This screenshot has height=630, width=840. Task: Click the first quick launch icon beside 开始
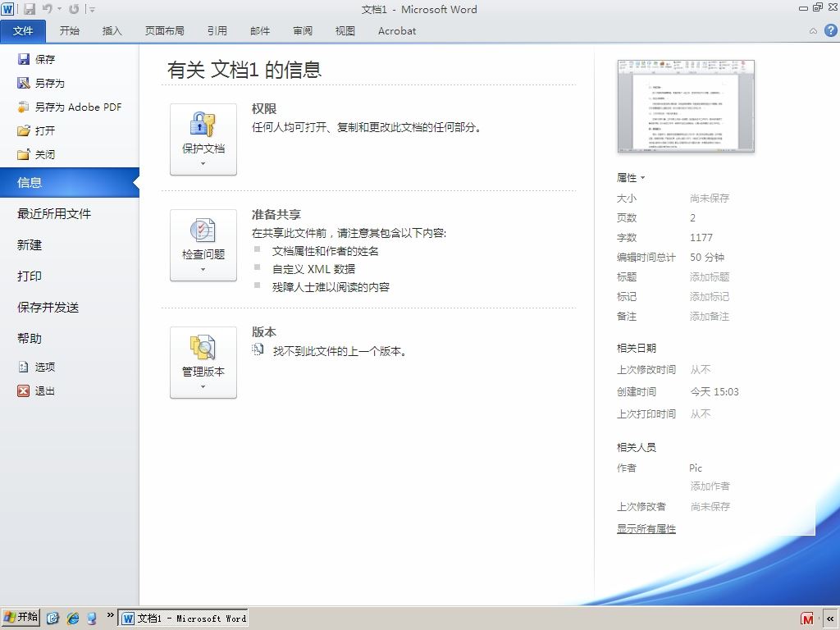click(x=52, y=619)
